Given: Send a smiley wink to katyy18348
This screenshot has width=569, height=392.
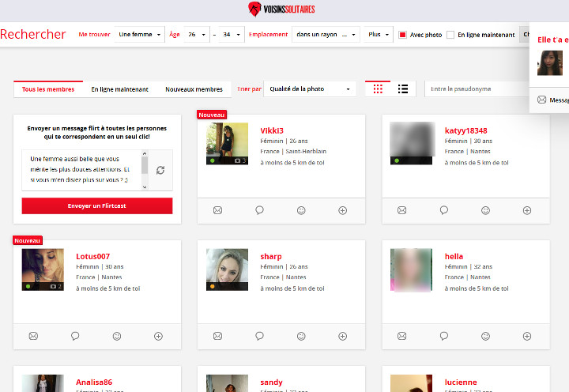Looking at the screenshot, I should coord(485,210).
